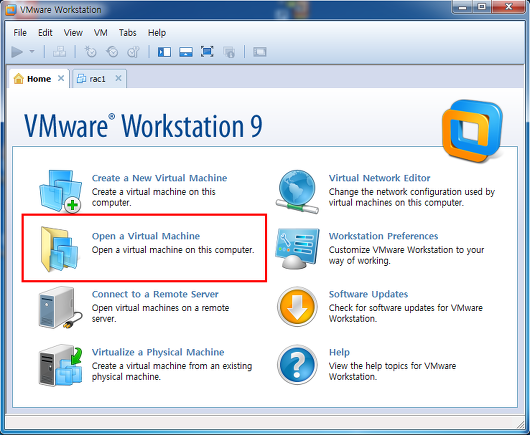Minimize the VMware Workstation window

pos(463,7)
